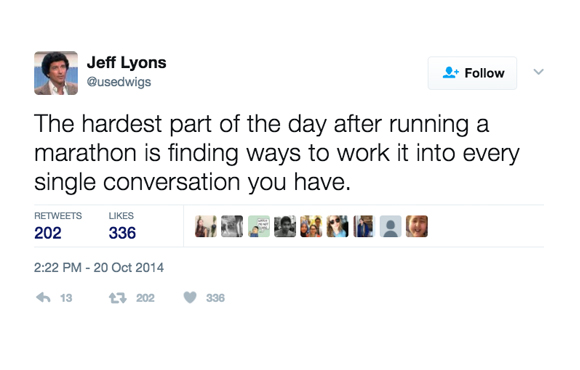Expand the tweet options chevron
Image resolution: width=580 pixels, height=370 pixels.
pos(539,72)
